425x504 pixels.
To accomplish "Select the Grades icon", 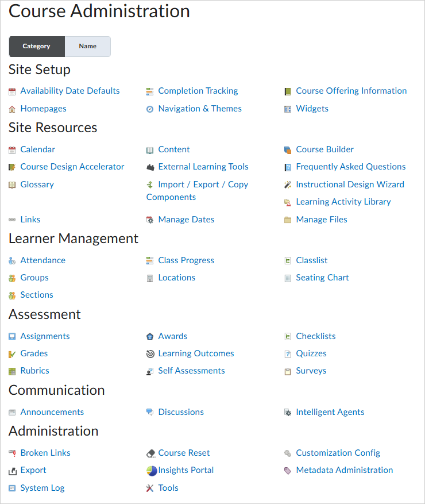I will [x=13, y=353].
